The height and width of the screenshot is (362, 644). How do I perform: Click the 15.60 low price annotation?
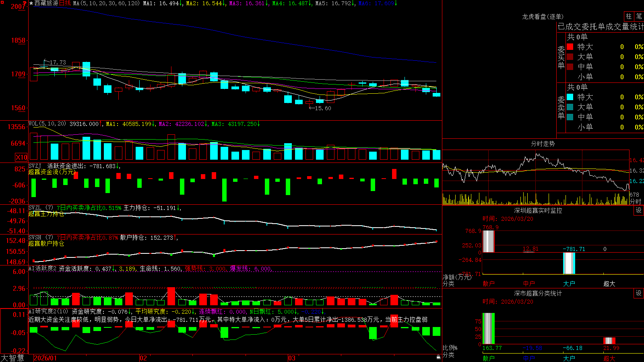tap(323, 108)
